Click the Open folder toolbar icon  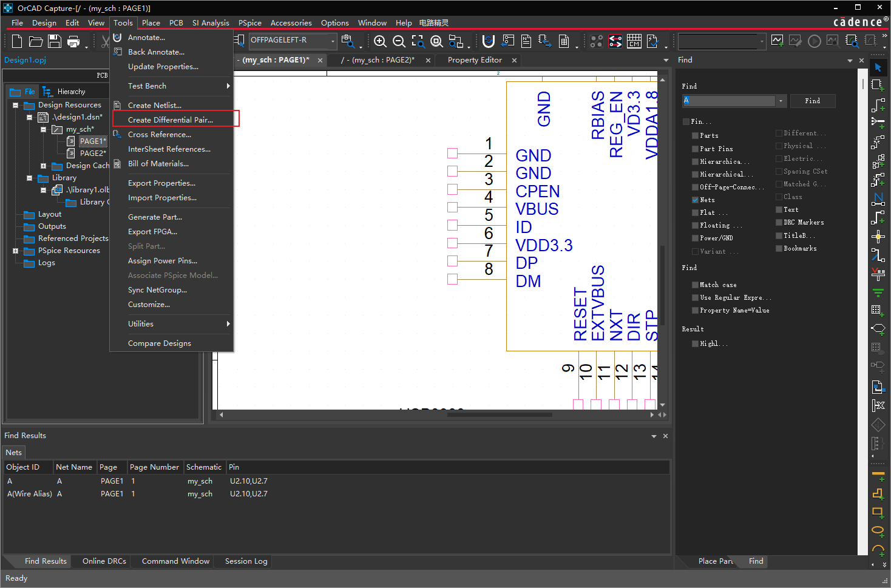pyautogui.click(x=36, y=41)
